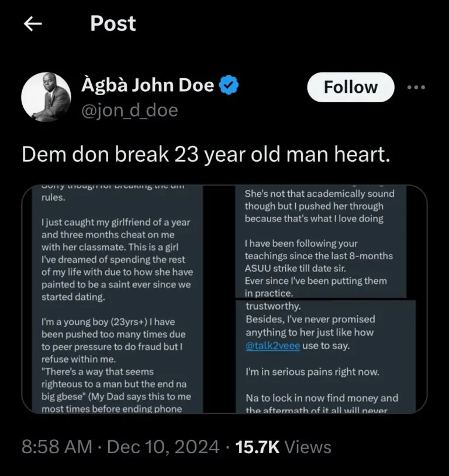The image size is (449, 476).
Task: Click the blue verified badge
Action: tap(229, 86)
